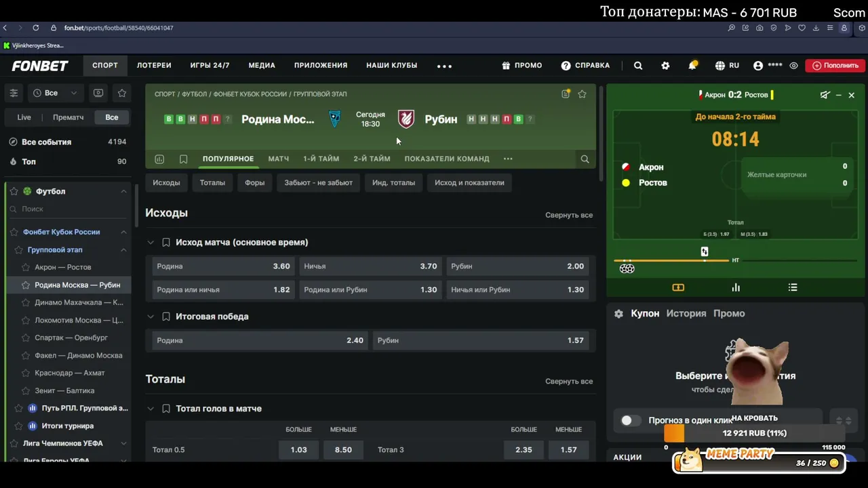868x488 pixels.
Task: Open favorites star in the sidebar toolbar
Action: [x=122, y=93]
